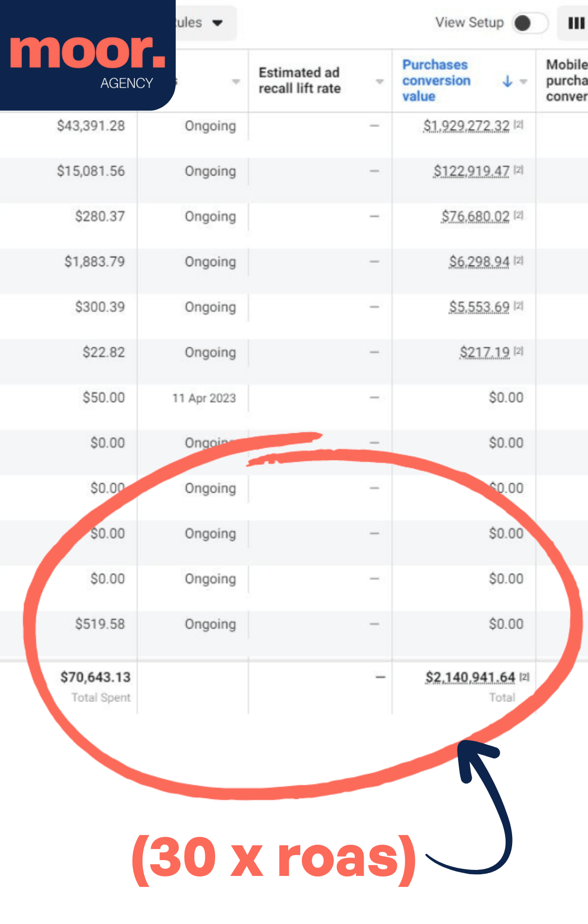588x924 pixels.
Task: Open column options arrow left of Estimated ad recall
Action: pyautogui.click(x=236, y=81)
